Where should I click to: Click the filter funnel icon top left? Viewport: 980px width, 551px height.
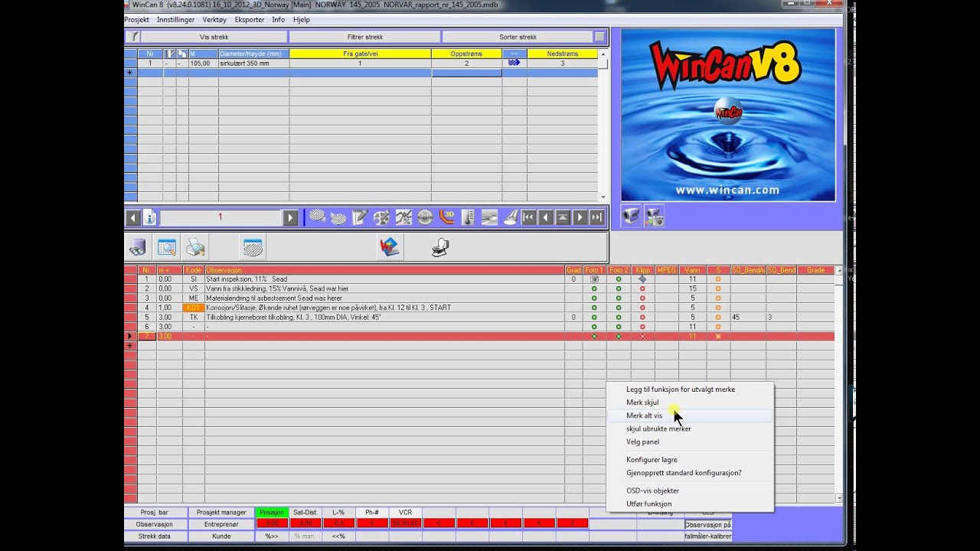click(132, 37)
